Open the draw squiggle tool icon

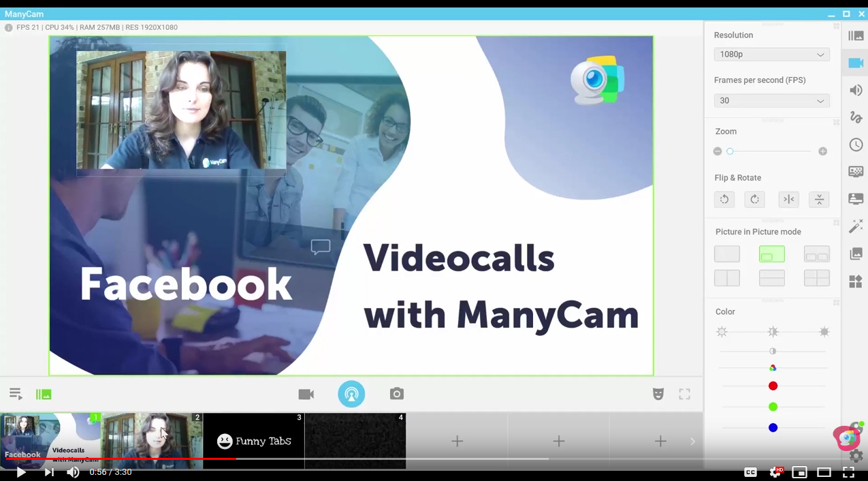coord(856,117)
